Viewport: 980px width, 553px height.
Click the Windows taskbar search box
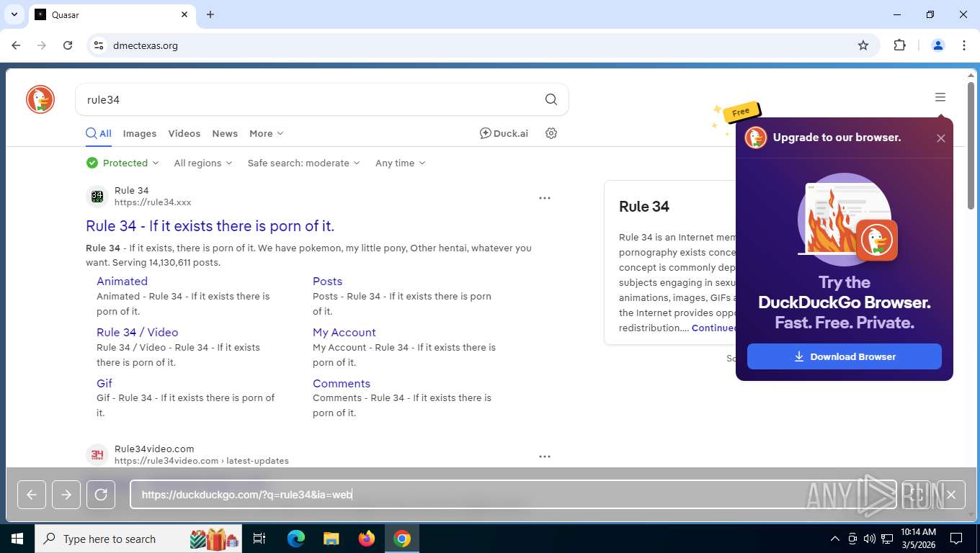click(139, 539)
